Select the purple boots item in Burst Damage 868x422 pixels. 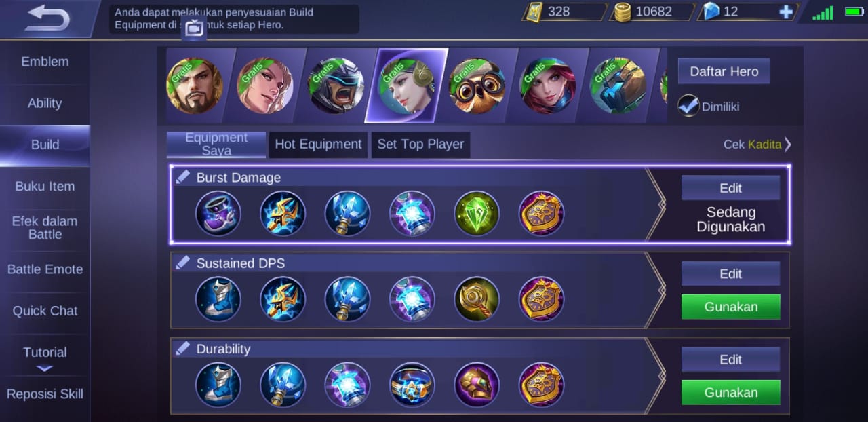(218, 213)
